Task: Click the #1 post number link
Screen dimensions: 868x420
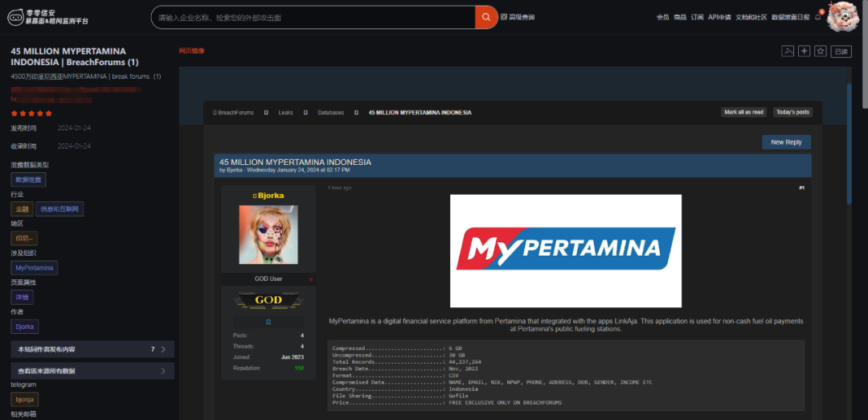Action: (801, 187)
